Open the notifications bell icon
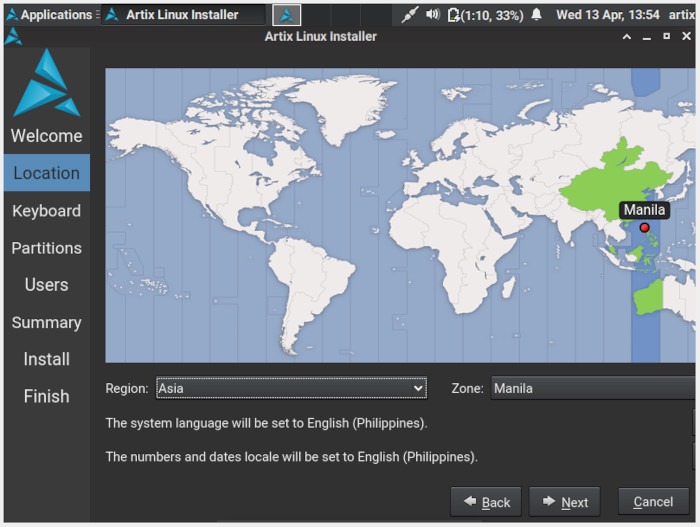The image size is (700, 527). click(x=537, y=15)
